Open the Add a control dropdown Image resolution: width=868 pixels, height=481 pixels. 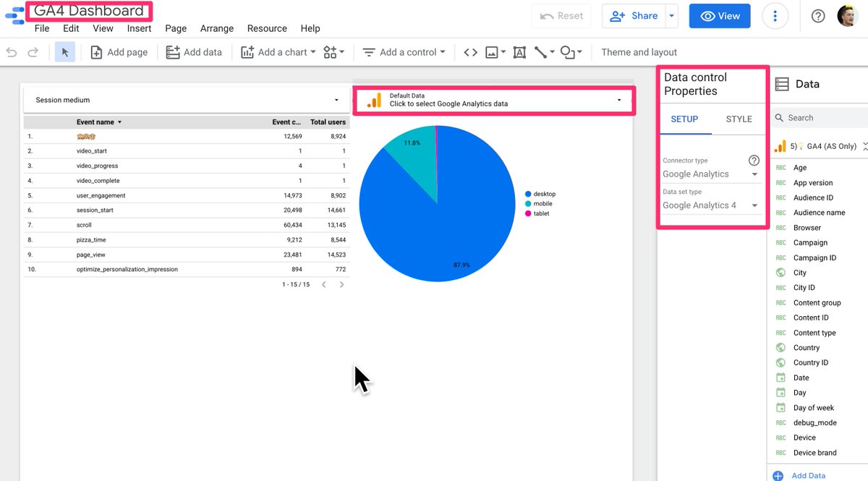pos(404,52)
